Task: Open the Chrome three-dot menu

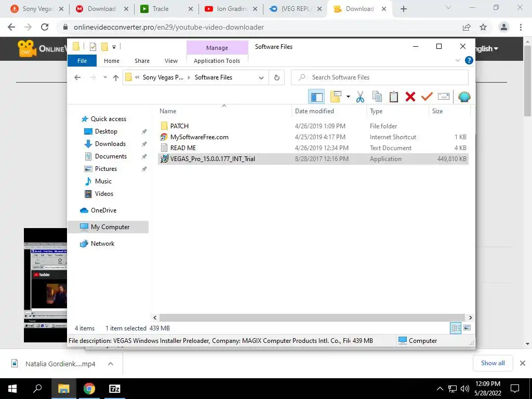Action: click(521, 27)
